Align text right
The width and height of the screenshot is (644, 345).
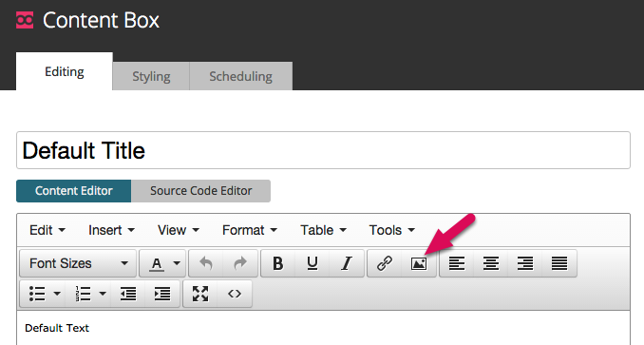click(525, 263)
